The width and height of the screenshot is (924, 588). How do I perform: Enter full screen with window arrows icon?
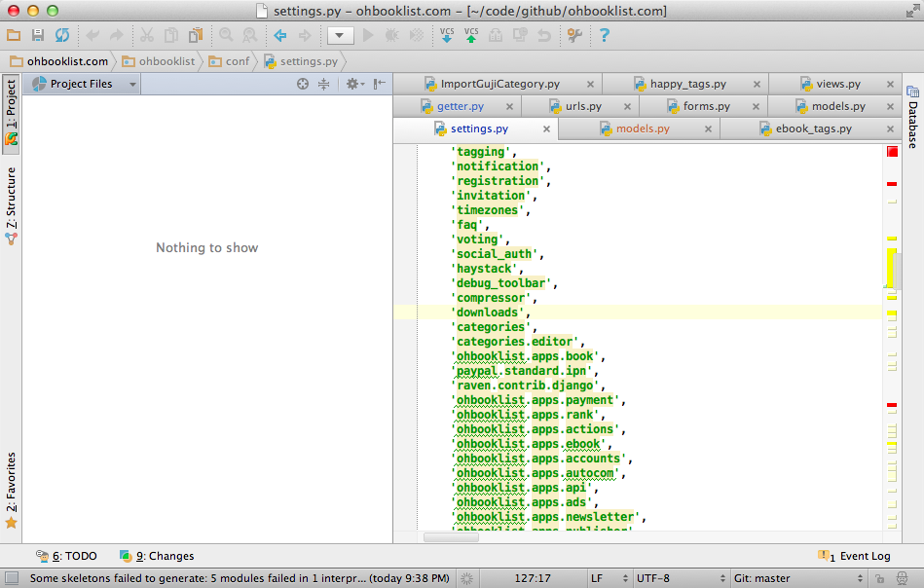tap(913, 11)
